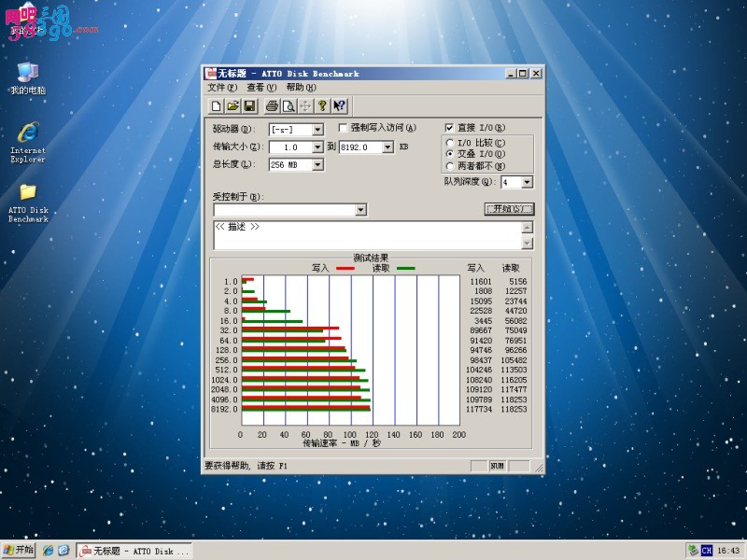
Task: Click the write value 3445 in results
Action: pos(483,321)
